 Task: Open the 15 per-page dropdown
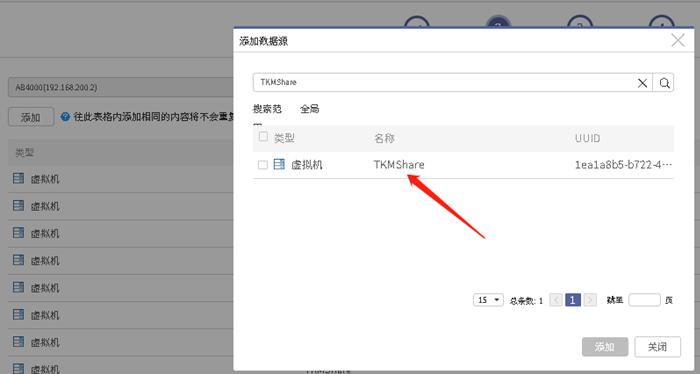[x=488, y=300]
